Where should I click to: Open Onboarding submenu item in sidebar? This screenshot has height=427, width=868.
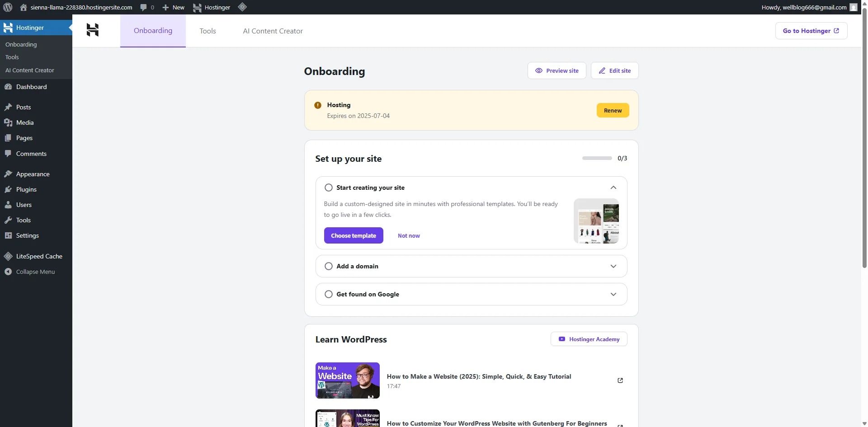[21, 44]
